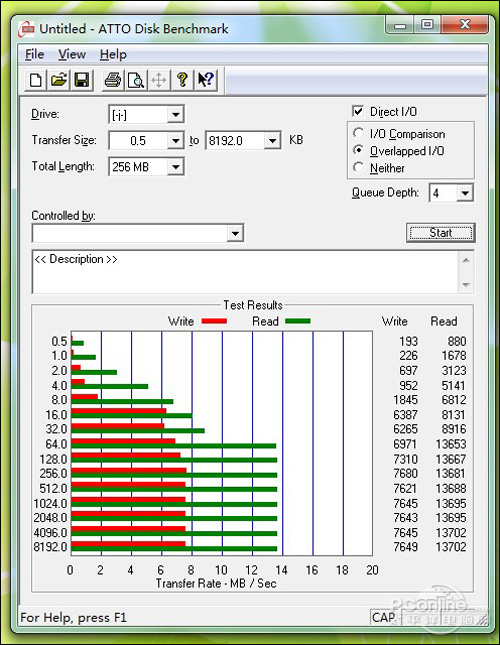Click the ATTO app icon in title bar

coord(27,29)
